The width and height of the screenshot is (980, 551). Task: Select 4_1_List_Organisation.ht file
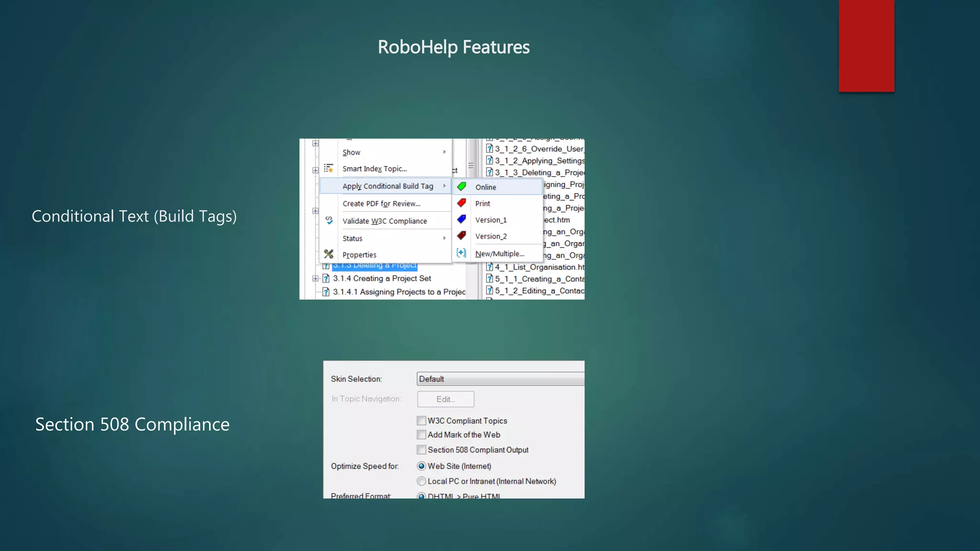(539, 267)
